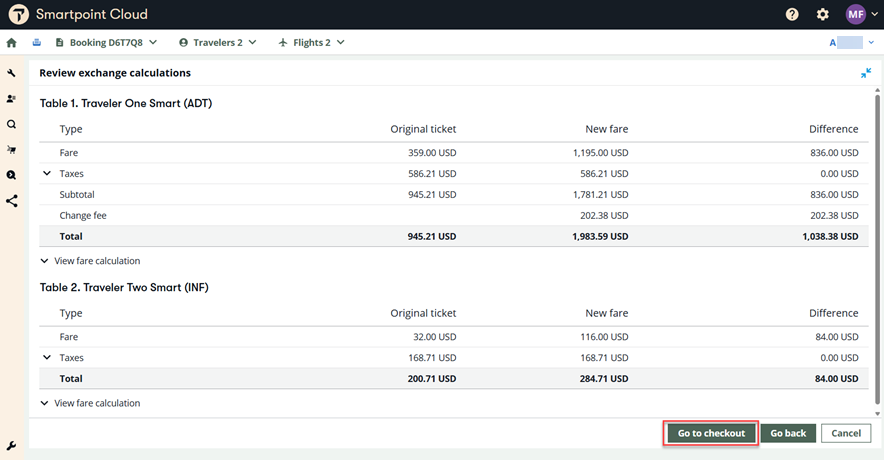884x460 pixels.
Task: Click the wrench icon at sidebar top
Action: pos(12,73)
